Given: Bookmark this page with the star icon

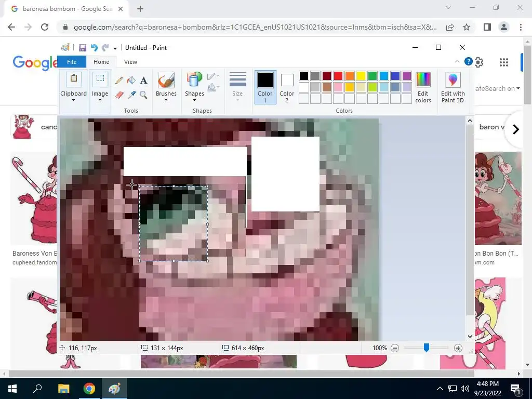Looking at the screenshot, I should (467, 27).
